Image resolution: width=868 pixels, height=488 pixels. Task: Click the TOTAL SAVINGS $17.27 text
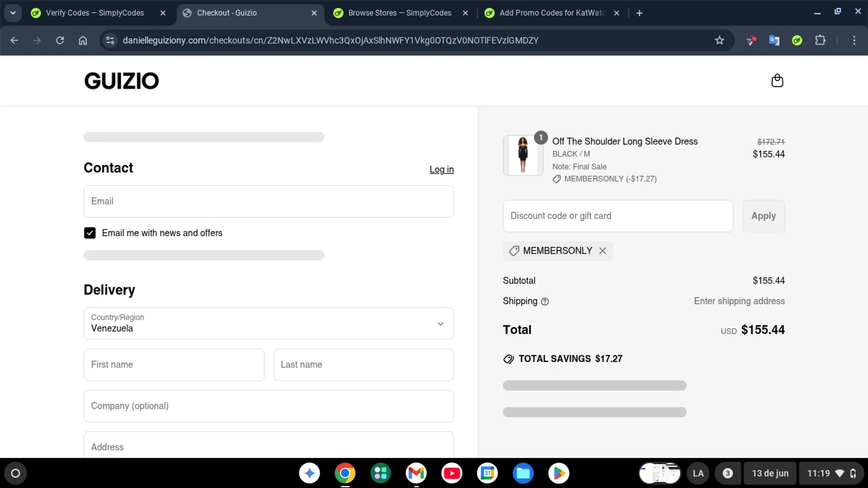pyautogui.click(x=570, y=359)
